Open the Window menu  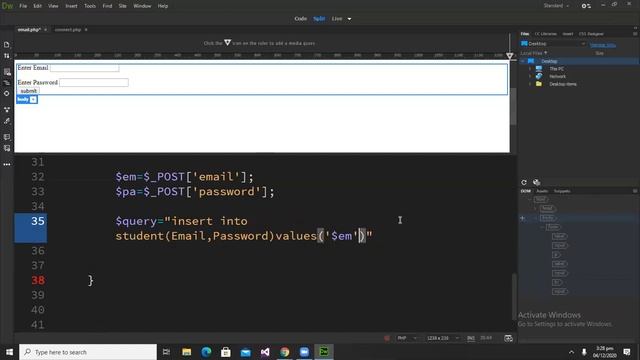[142, 6]
